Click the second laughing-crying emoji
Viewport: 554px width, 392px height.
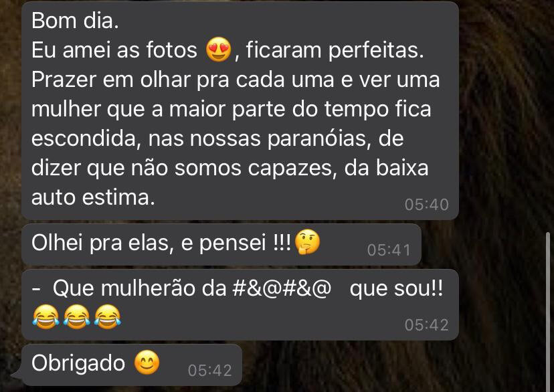[77, 317]
